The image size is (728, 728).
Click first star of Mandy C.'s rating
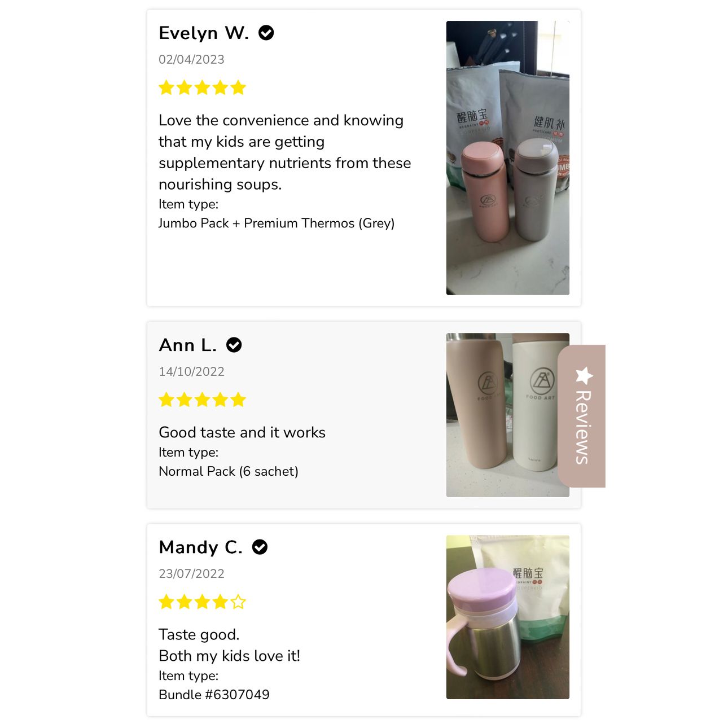coord(166,602)
